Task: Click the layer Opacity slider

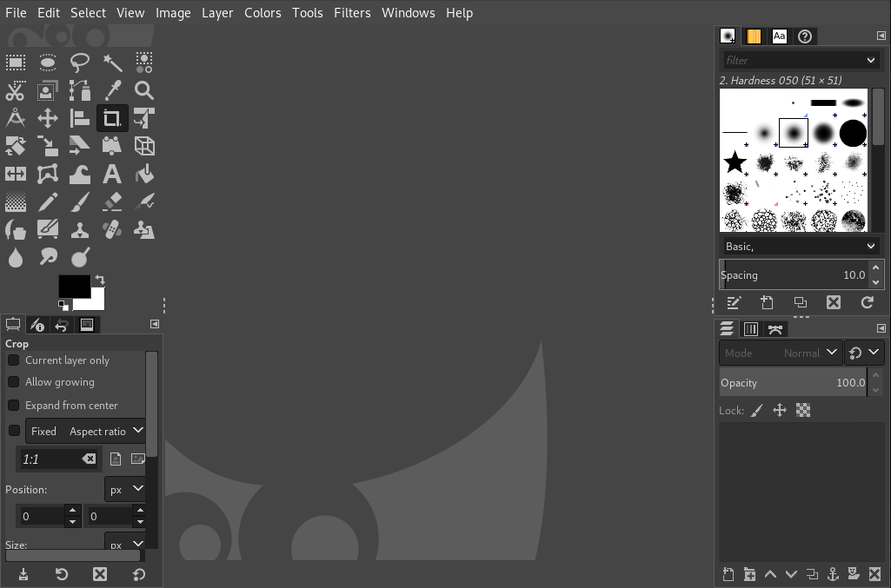Action: [791, 383]
